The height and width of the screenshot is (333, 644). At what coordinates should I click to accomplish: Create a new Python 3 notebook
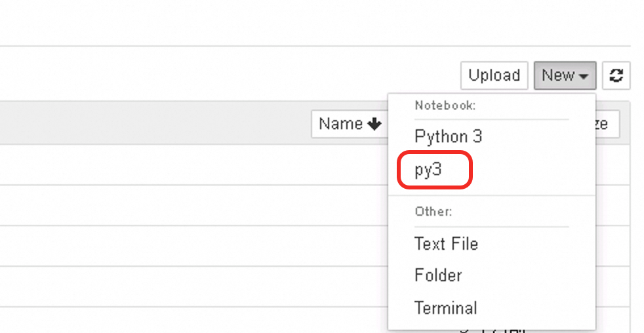pos(448,136)
